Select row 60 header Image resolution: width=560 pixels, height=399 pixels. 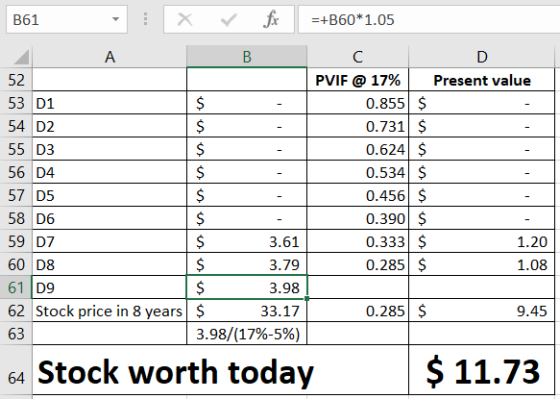pos(16,264)
